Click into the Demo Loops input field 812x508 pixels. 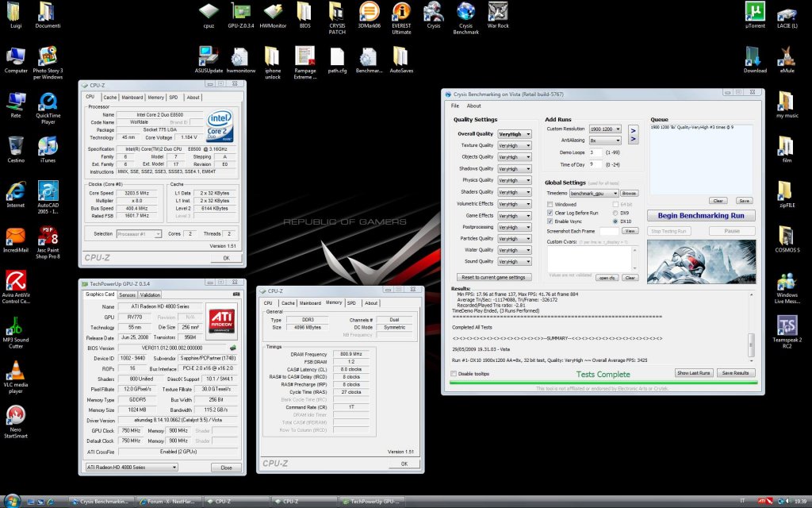(x=596, y=152)
